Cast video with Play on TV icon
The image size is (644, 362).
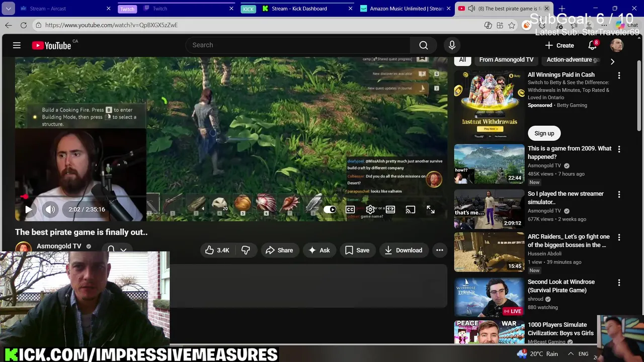[x=411, y=210]
